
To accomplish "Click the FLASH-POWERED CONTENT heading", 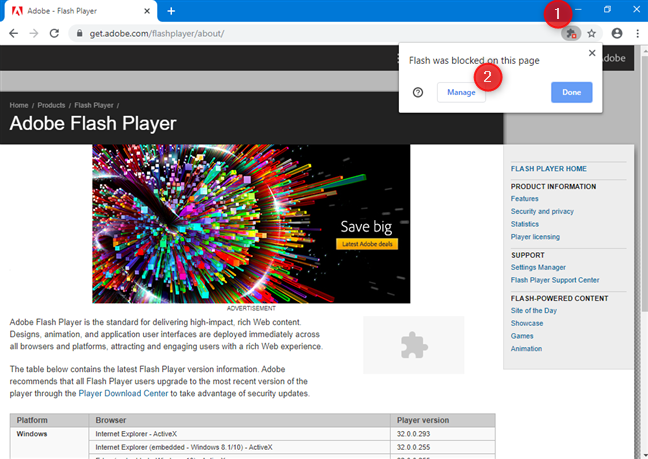I will (x=559, y=298).
